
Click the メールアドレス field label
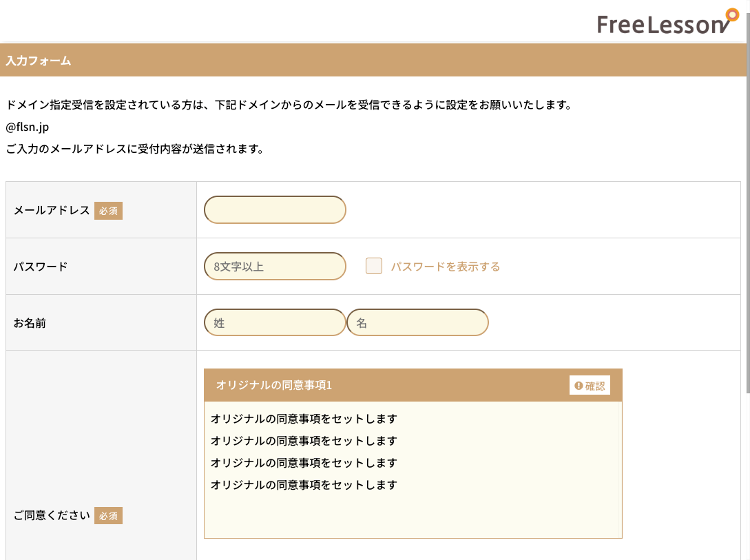pos(52,211)
